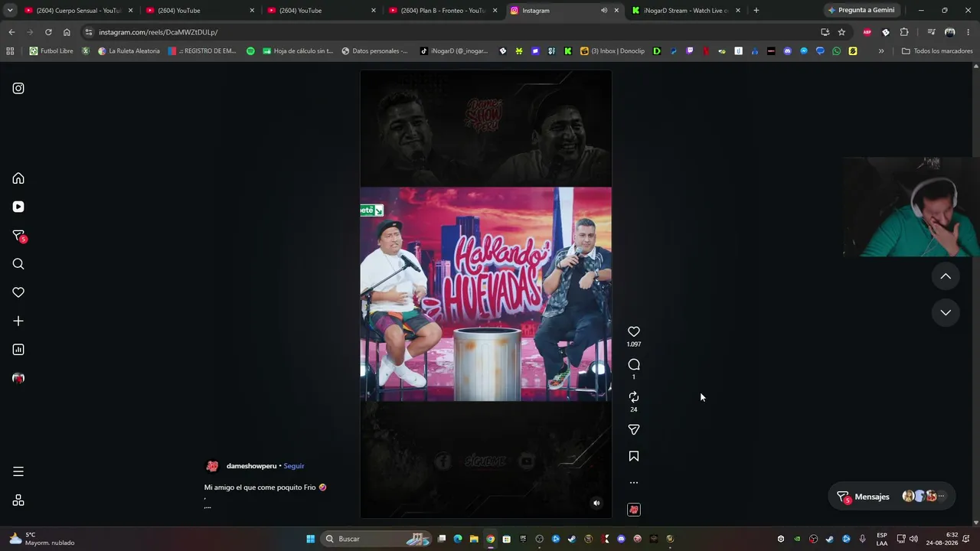
Task: Click the taskbar Buscar search box
Action: 377,539
